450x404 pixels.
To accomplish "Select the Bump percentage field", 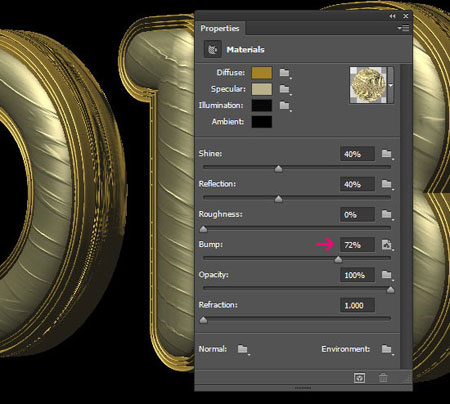I will click(x=357, y=245).
